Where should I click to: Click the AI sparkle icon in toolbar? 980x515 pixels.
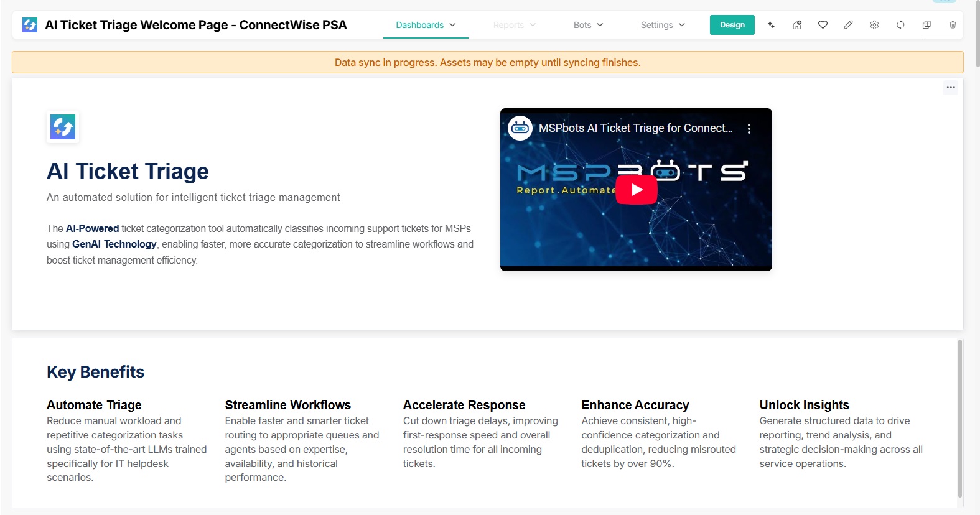pos(771,25)
